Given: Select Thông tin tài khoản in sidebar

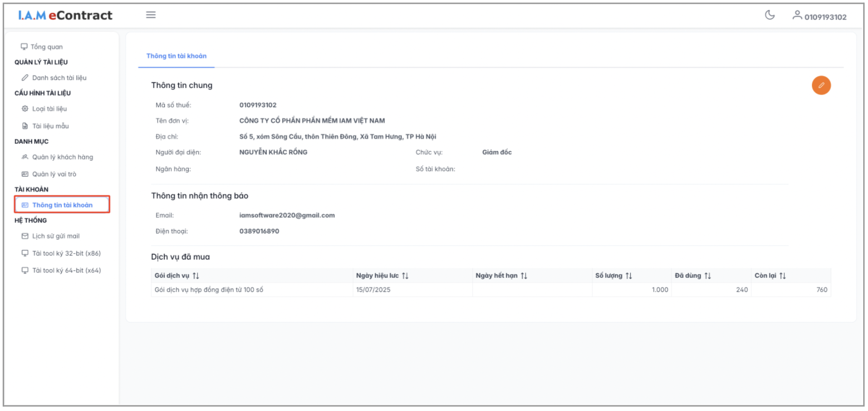Looking at the screenshot, I should (62, 205).
